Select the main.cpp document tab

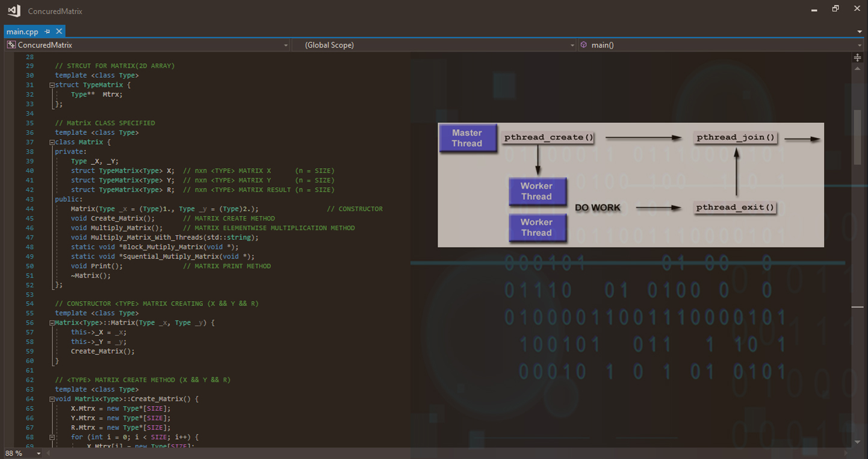coord(22,31)
